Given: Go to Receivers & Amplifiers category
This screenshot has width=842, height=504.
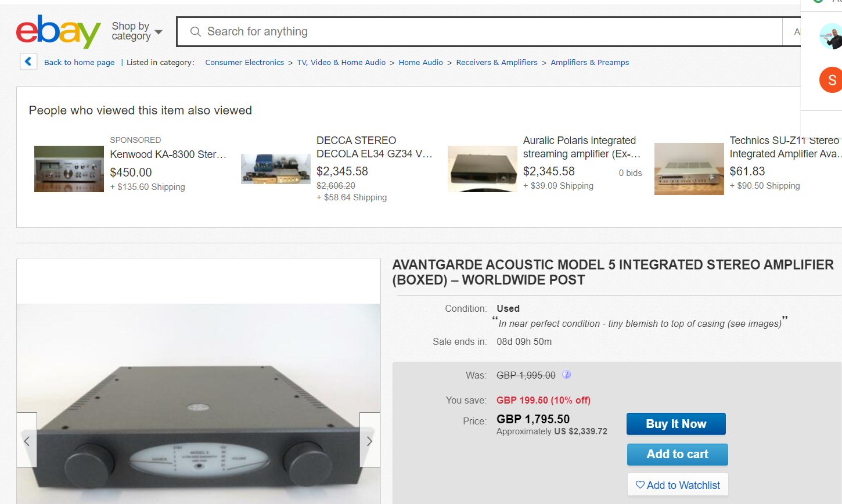Looking at the screenshot, I should [496, 63].
